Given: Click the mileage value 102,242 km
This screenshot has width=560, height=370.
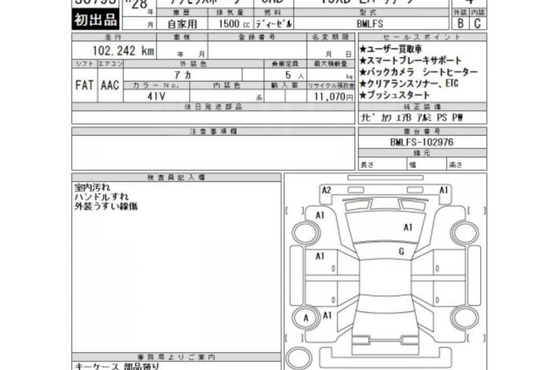Looking at the screenshot, I should point(123,51).
